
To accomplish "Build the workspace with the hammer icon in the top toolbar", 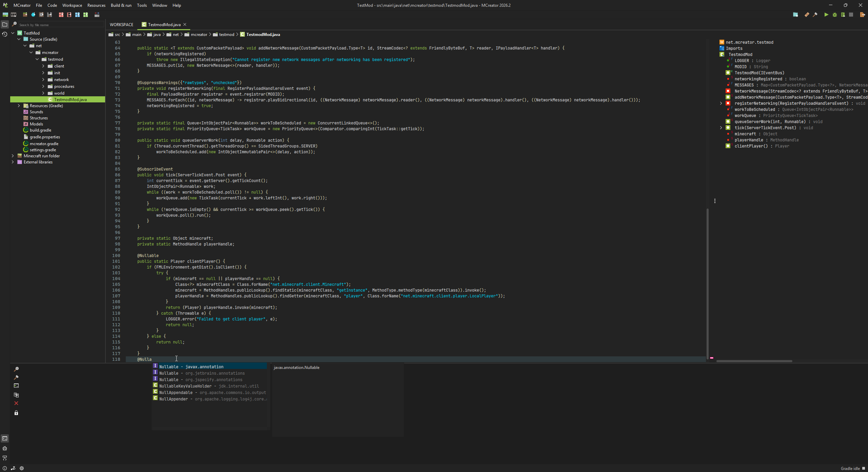I will coord(815,15).
